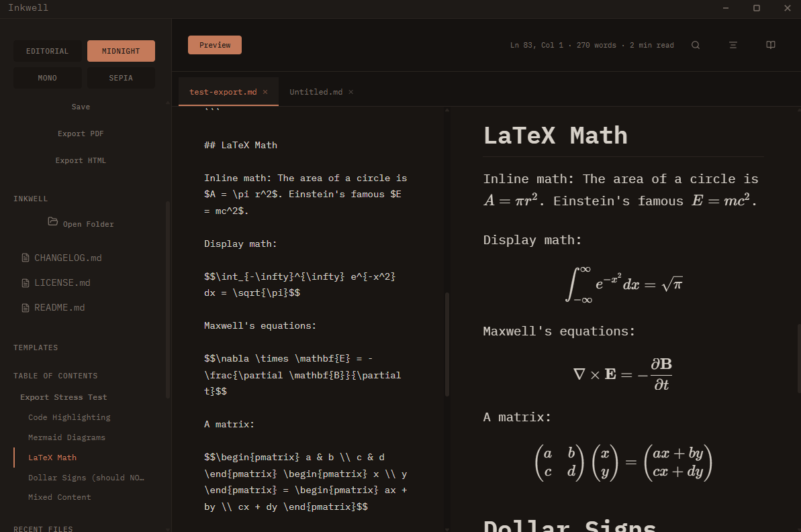Screen dimensions: 801x532
Task: Click the Inkwell window title
Action: tap(28, 7)
